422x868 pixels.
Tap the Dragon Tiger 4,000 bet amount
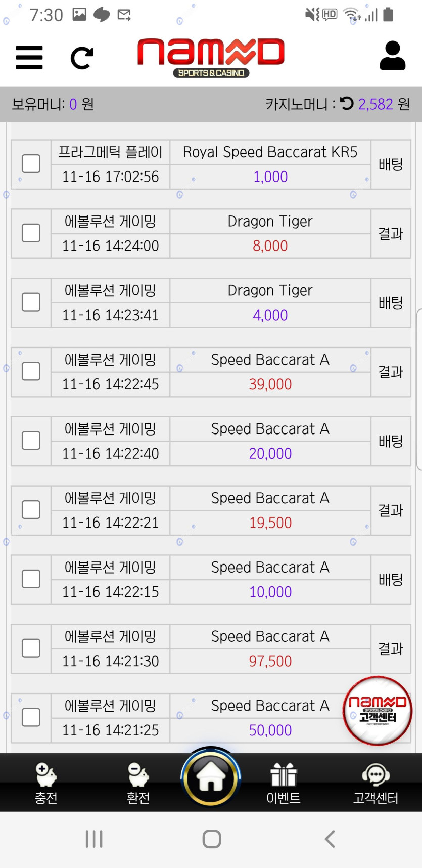(270, 315)
